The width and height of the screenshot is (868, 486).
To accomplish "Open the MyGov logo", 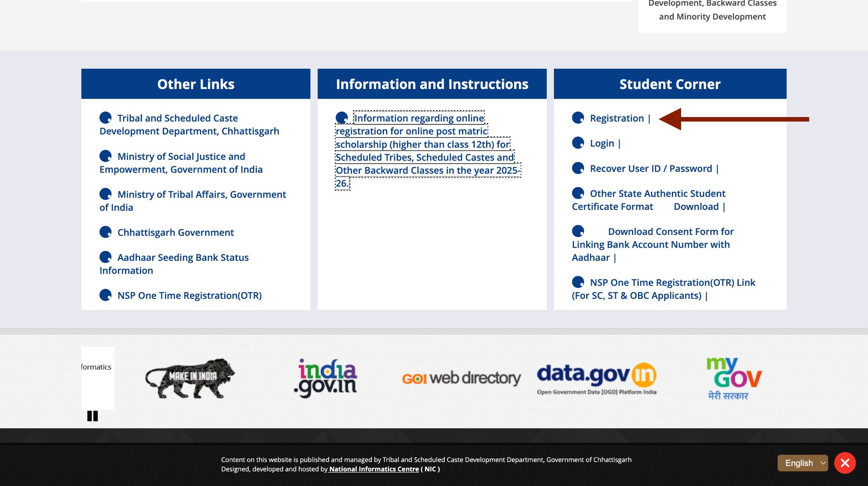I will (x=734, y=378).
